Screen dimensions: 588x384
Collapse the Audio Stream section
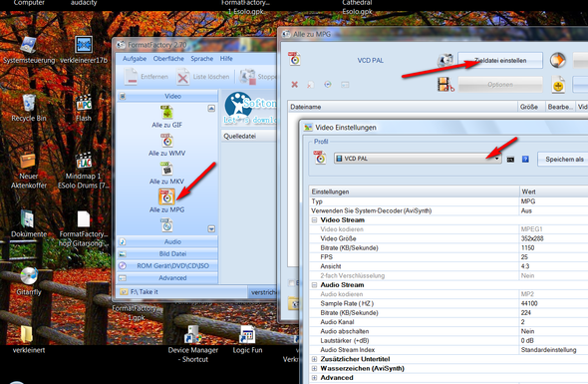coord(314,285)
